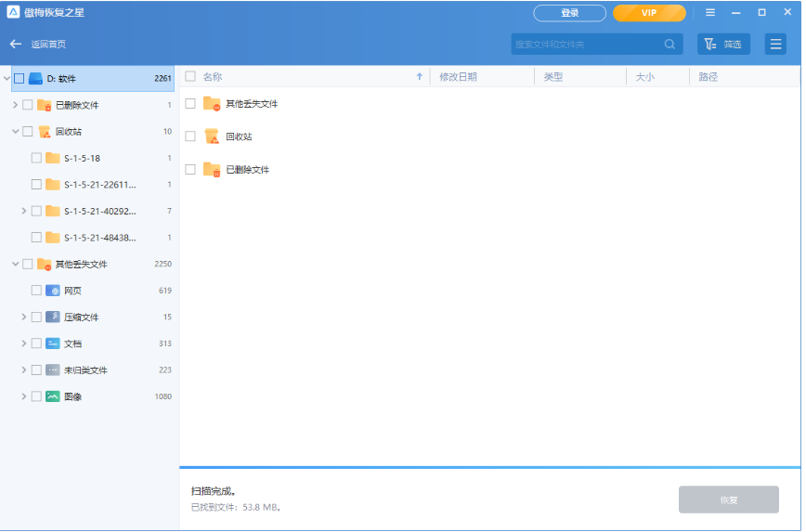This screenshot has height=532, width=806.
Task: Expand the 压缩文件 tree node
Action: 24,318
